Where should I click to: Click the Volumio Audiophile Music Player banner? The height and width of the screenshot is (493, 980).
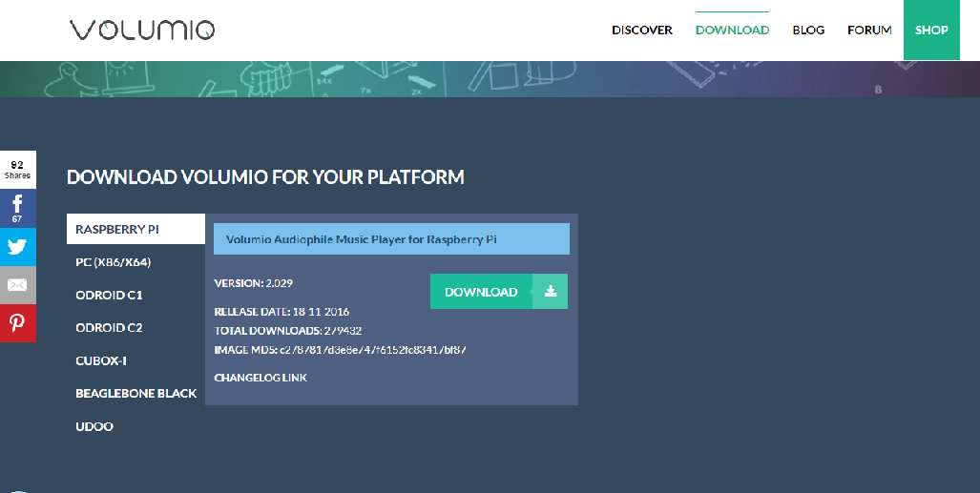[391, 238]
